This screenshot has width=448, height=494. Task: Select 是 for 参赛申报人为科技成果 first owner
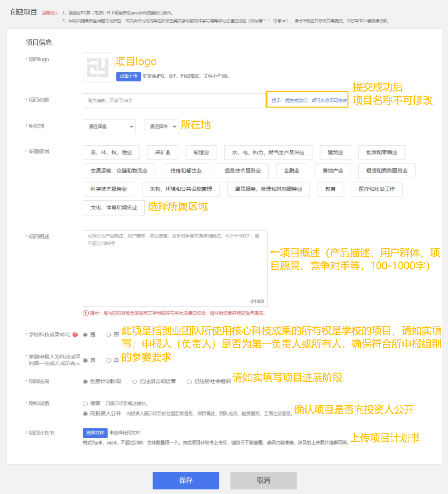[85, 360]
